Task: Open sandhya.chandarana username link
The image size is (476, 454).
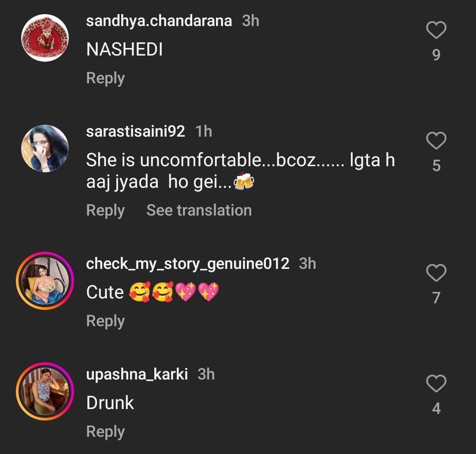Action: coord(159,21)
